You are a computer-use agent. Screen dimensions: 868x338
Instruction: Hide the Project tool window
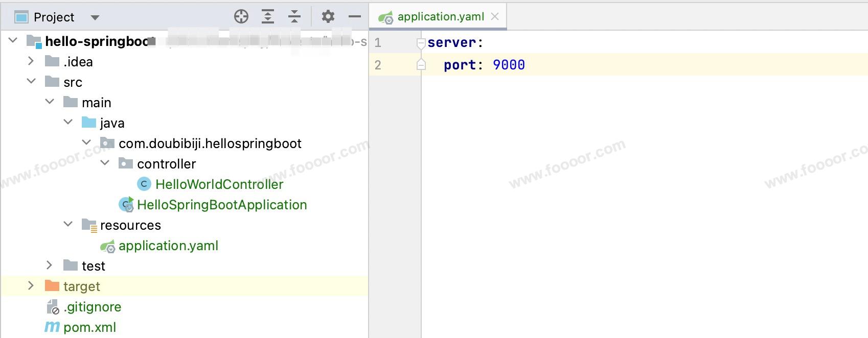coord(355,17)
